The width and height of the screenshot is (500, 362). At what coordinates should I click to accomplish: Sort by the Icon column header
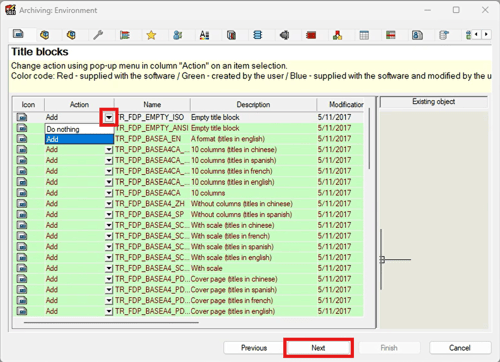coord(28,105)
